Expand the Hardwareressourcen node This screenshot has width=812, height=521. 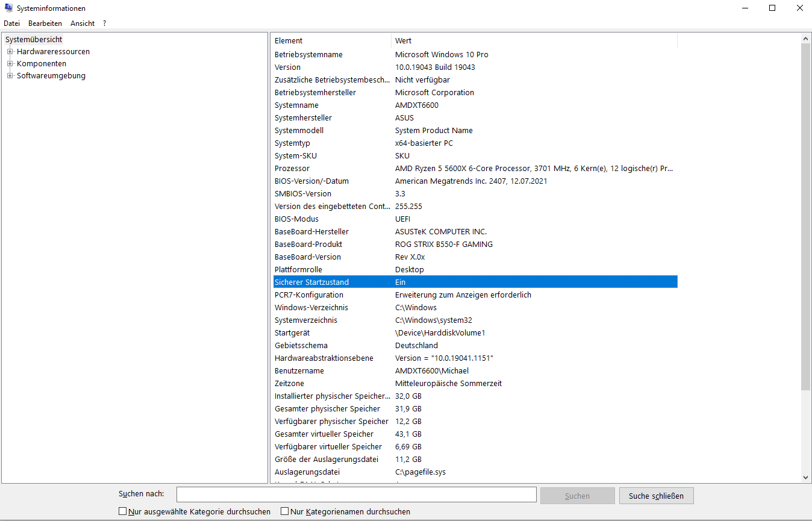(x=10, y=52)
